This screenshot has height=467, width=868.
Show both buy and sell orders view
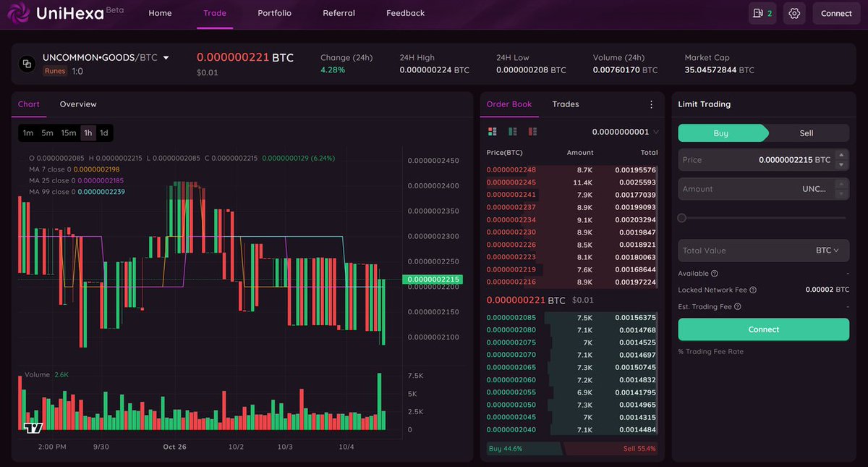[x=493, y=132]
